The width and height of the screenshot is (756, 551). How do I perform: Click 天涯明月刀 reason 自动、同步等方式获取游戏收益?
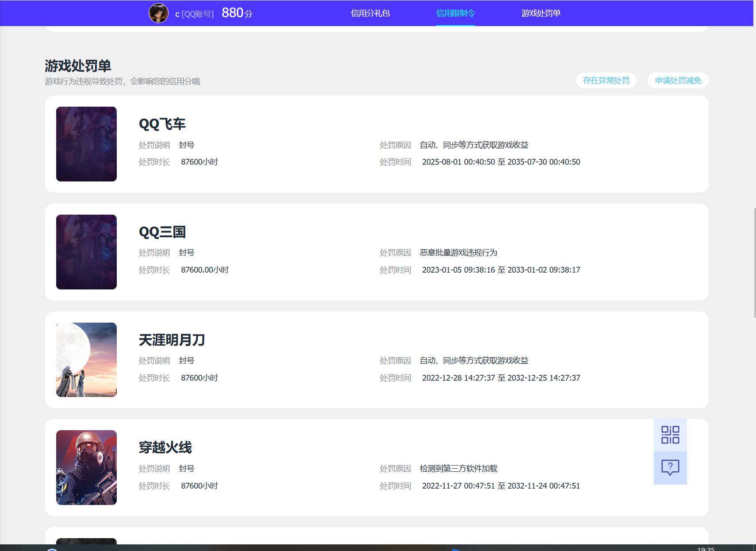pyautogui.click(x=474, y=361)
